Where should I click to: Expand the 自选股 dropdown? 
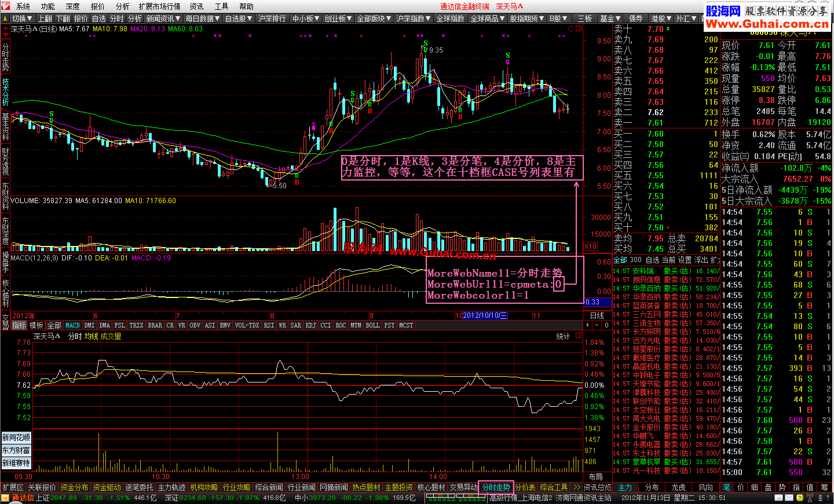[x=239, y=19]
